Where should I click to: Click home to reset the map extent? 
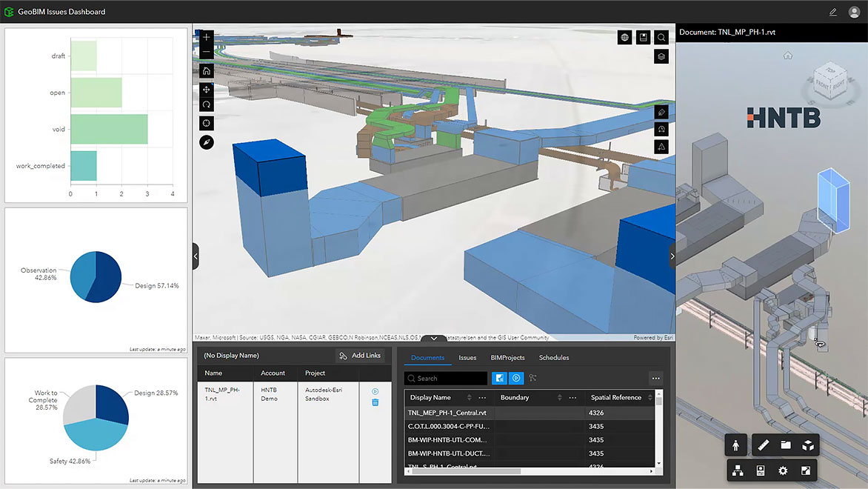(206, 70)
